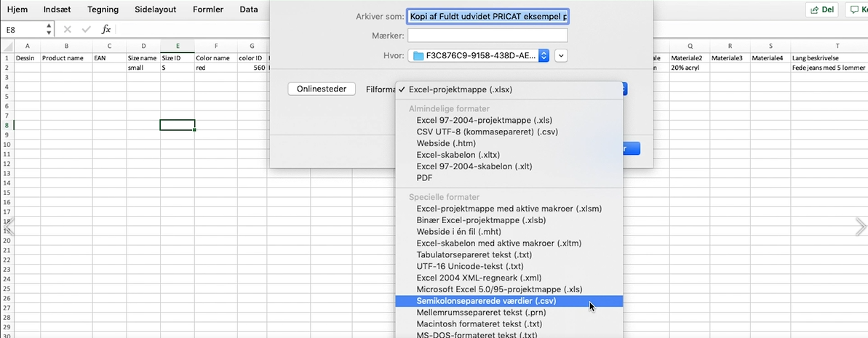Open the Sidelayout ribbon tab
The width and height of the screenshot is (868, 338).
(x=155, y=9)
